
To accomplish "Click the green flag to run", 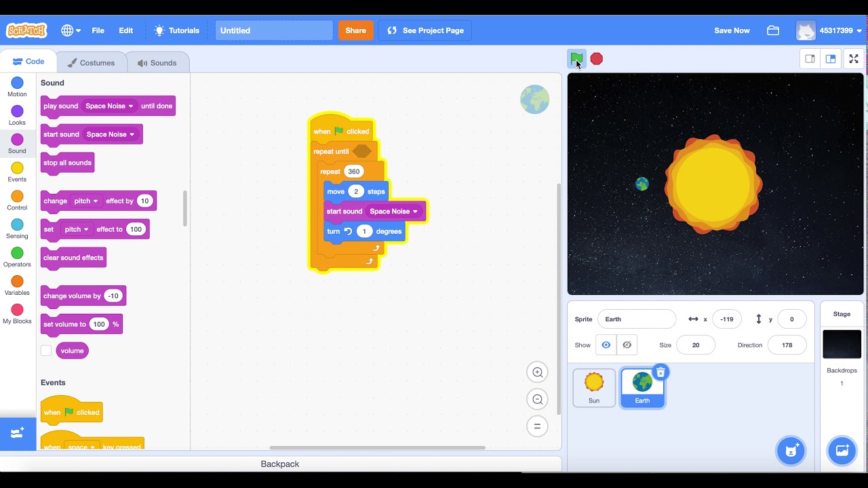I will tap(576, 59).
